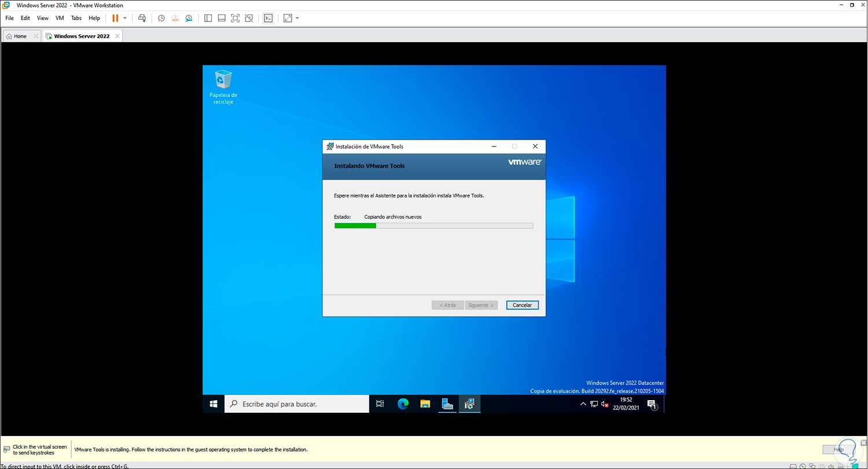Launch Microsoft Edge from the taskbar

pos(403,404)
